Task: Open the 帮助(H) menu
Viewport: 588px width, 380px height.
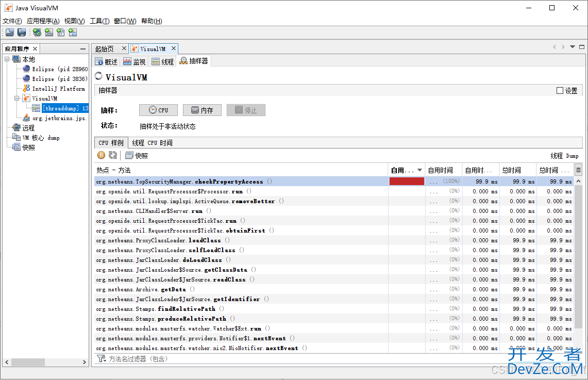Action: point(152,21)
